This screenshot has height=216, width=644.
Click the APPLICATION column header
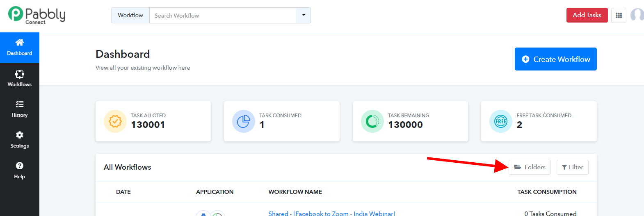tap(215, 192)
